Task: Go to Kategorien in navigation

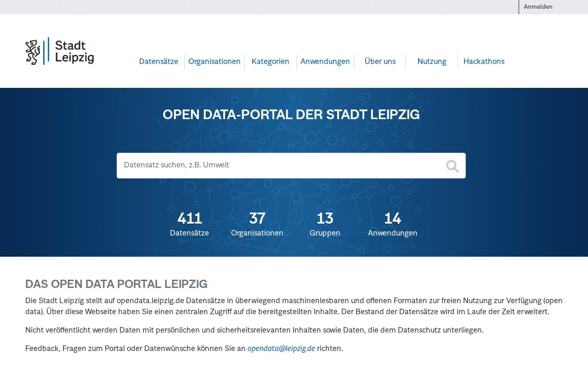Action: click(x=271, y=62)
